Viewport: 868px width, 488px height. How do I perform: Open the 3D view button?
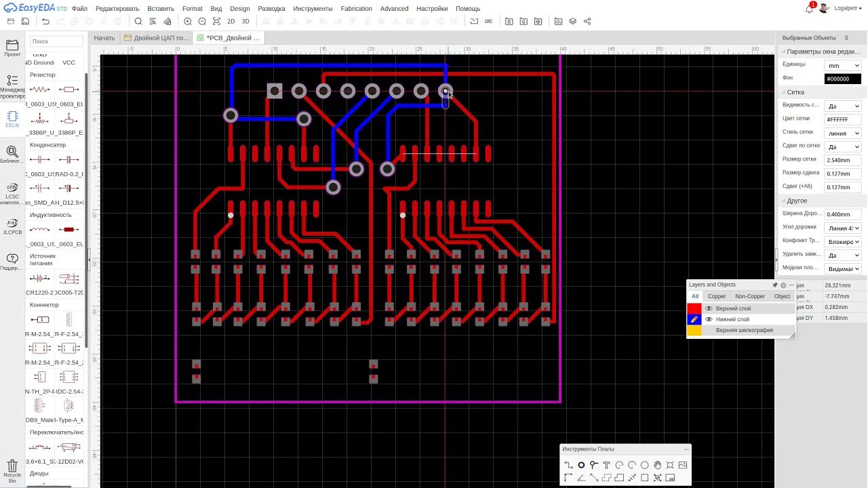click(245, 22)
